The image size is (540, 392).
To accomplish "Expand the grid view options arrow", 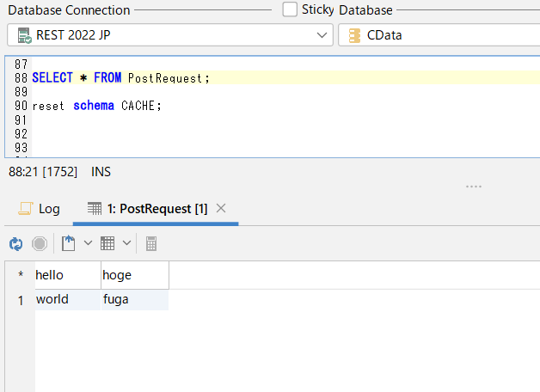I will point(127,244).
